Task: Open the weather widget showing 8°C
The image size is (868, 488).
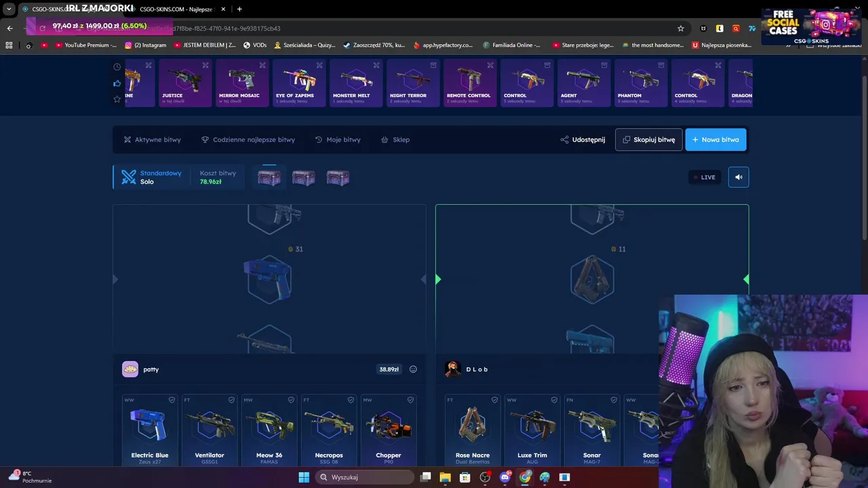Action: [30, 476]
